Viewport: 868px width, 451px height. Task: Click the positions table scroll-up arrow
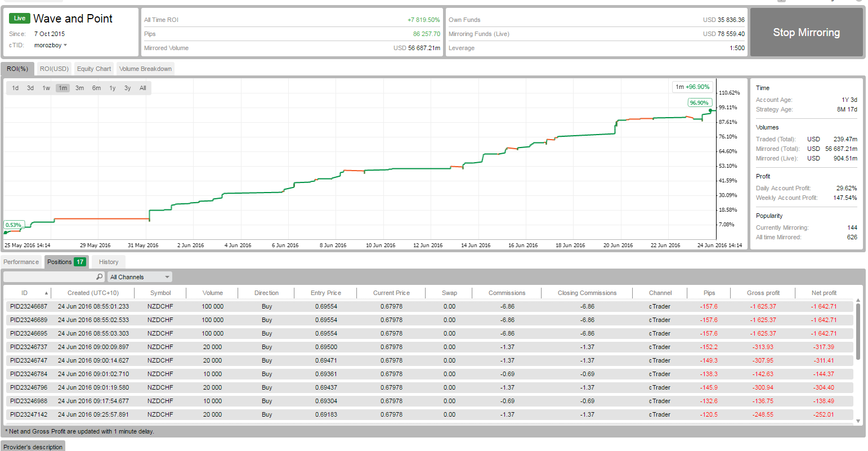858,301
